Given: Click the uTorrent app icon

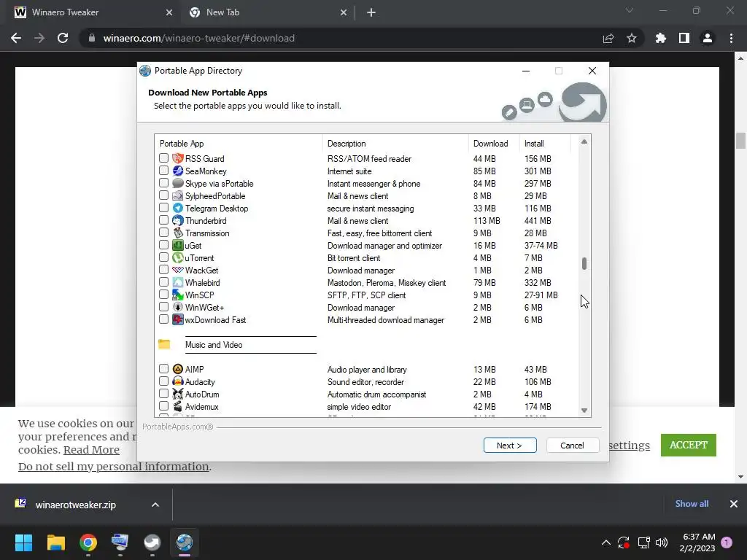Looking at the screenshot, I should point(178,257).
